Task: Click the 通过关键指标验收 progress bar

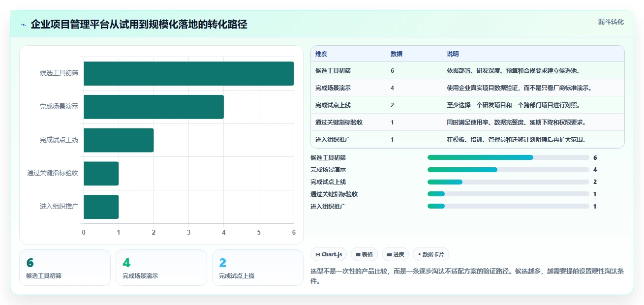Action: pos(508,194)
